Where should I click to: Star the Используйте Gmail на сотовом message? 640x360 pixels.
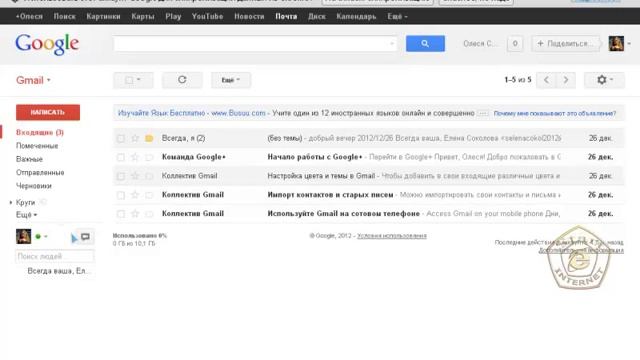click(135, 213)
